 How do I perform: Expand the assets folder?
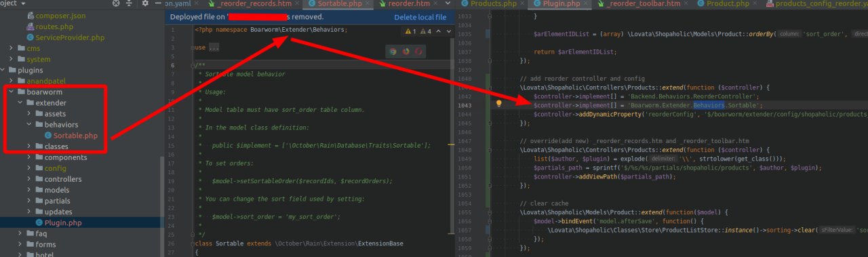click(x=29, y=113)
